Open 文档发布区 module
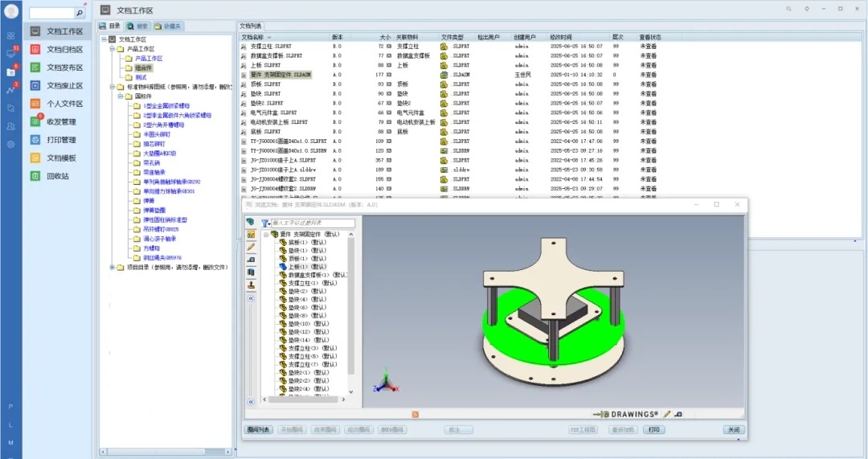Screen dimensions: 868x459 click(x=64, y=68)
